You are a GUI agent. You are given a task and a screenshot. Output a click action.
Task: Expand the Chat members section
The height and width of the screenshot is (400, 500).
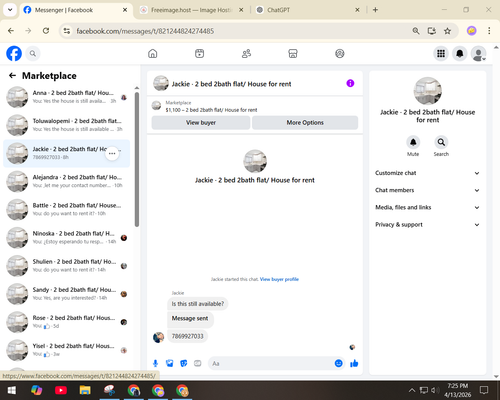point(427,190)
